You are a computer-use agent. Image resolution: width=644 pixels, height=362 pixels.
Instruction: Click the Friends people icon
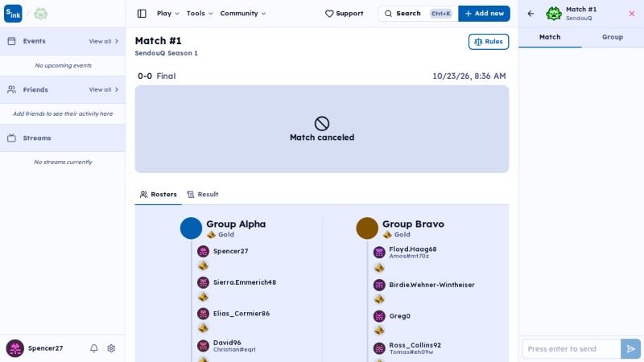point(11,89)
